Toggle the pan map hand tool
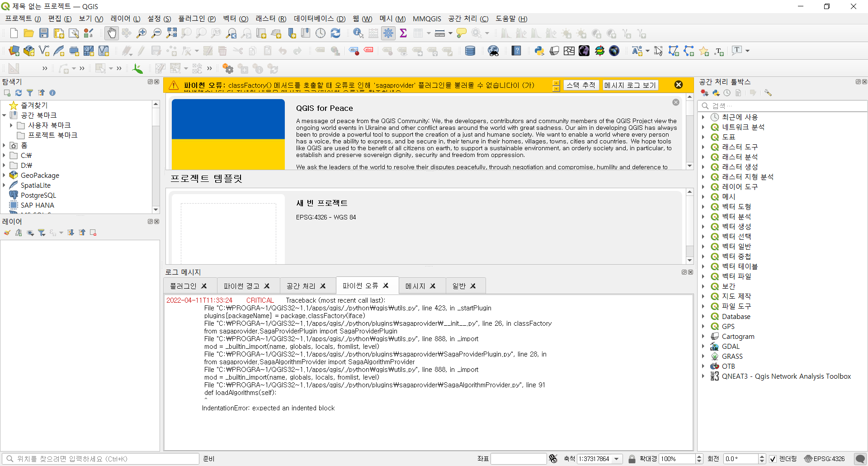Screen dimensions: 868x466 point(112,33)
